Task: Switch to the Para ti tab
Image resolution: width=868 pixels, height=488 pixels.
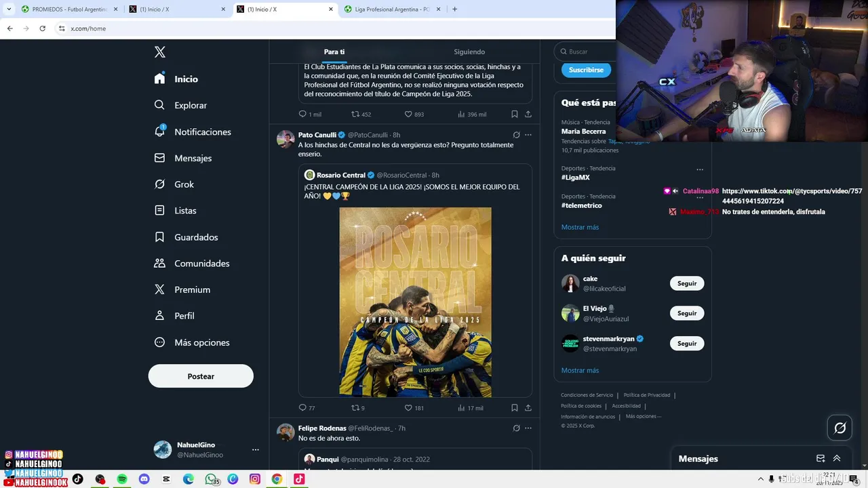Action: click(x=334, y=52)
